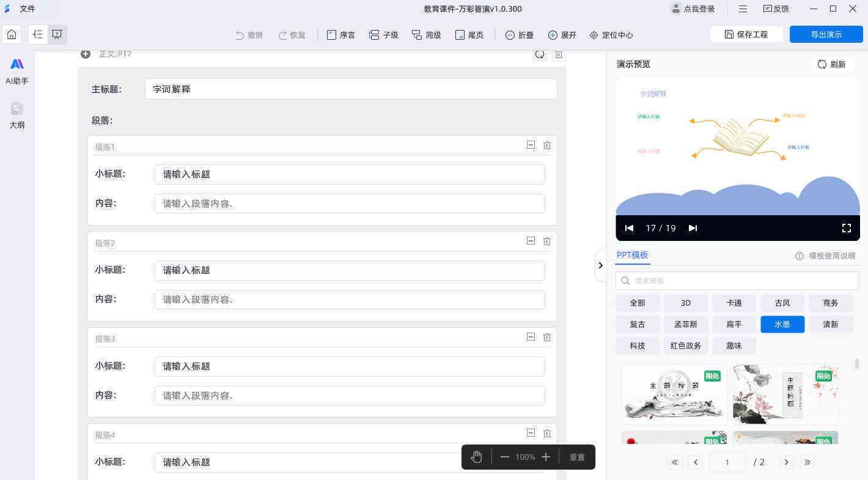Screen dimensions: 868x480
Task: Open the hamburger main menu
Action: [743, 9]
